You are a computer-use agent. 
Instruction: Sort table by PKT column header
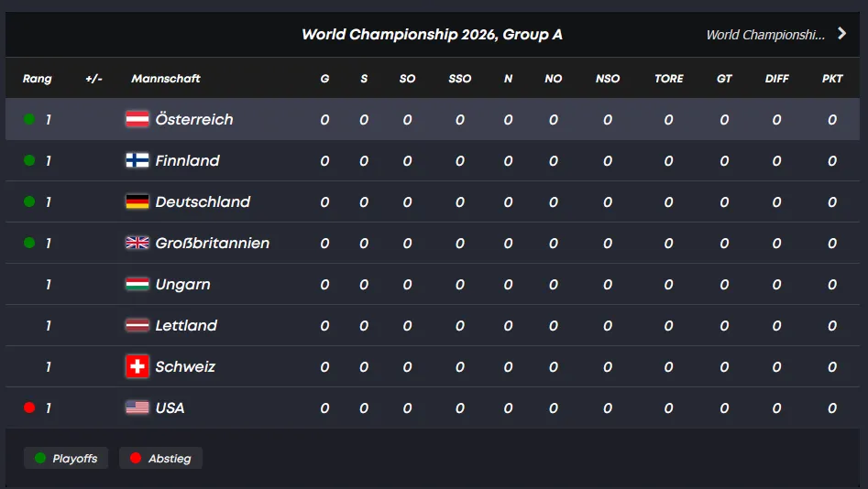(x=832, y=79)
